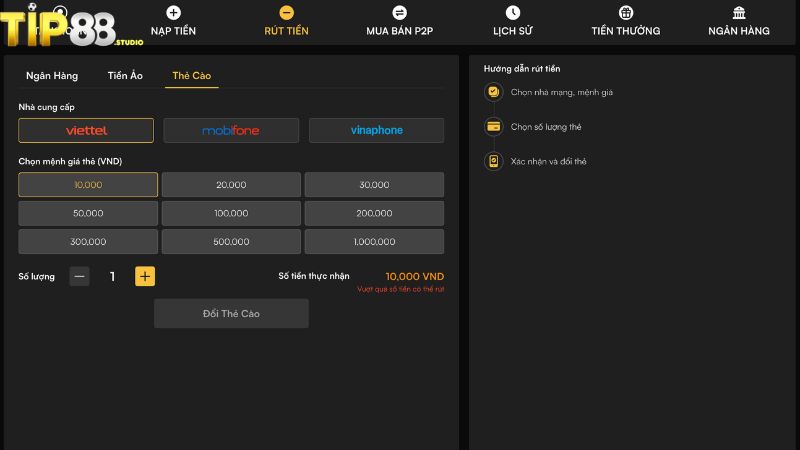Switch to the Ngân Hàng tab
800x450 pixels.
click(x=52, y=76)
